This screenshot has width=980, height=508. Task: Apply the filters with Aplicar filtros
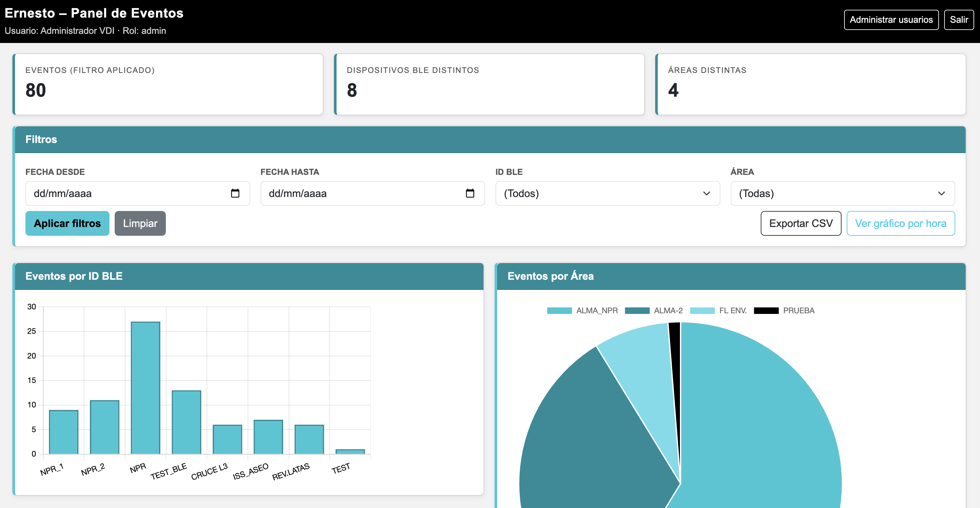(67, 223)
